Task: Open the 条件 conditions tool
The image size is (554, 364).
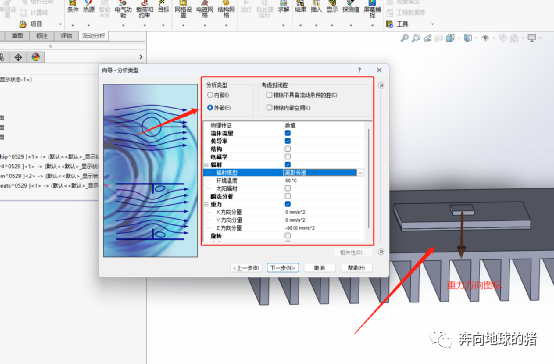Action: tap(73, 6)
